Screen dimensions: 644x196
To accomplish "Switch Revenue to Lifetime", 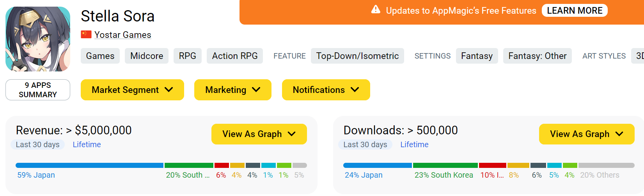I will coord(87,144).
